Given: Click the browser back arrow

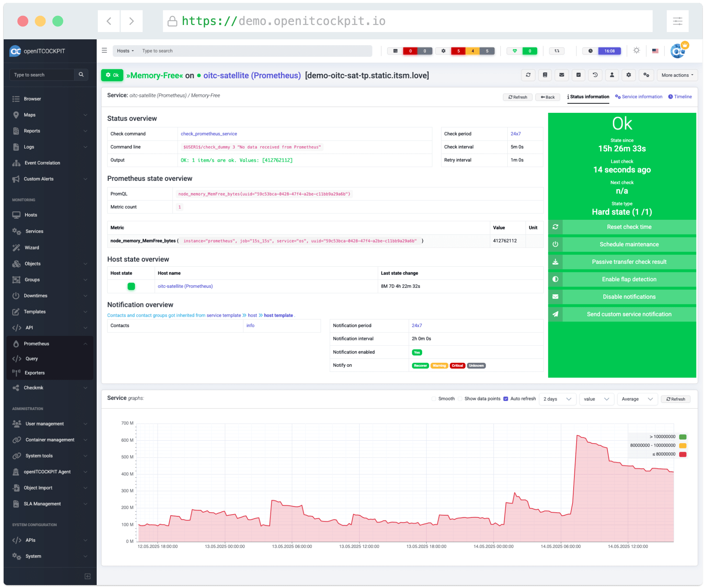Looking at the screenshot, I should pos(109,21).
